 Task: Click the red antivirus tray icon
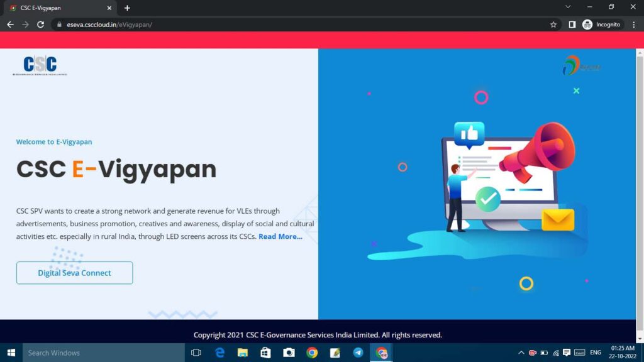click(x=533, y=353)
